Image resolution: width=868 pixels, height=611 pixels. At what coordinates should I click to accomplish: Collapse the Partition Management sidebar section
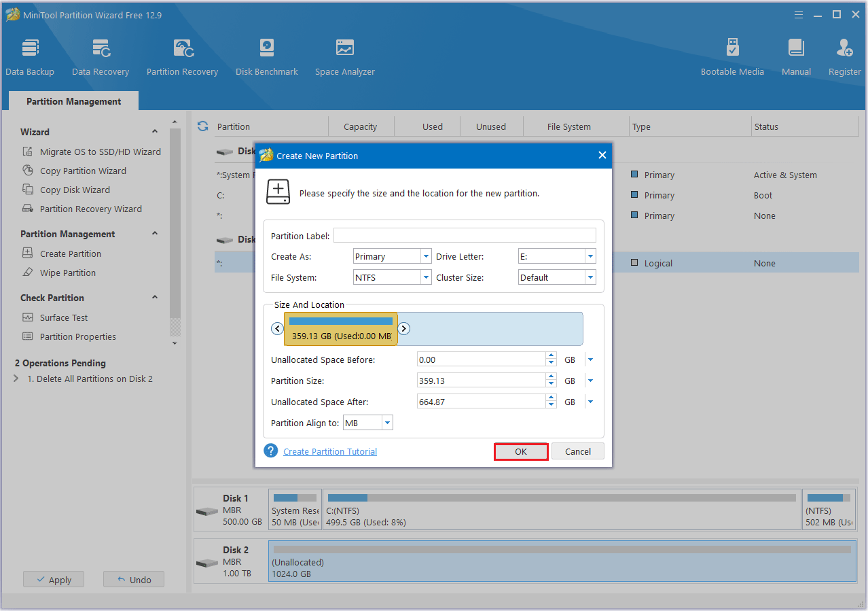[155, 234]
